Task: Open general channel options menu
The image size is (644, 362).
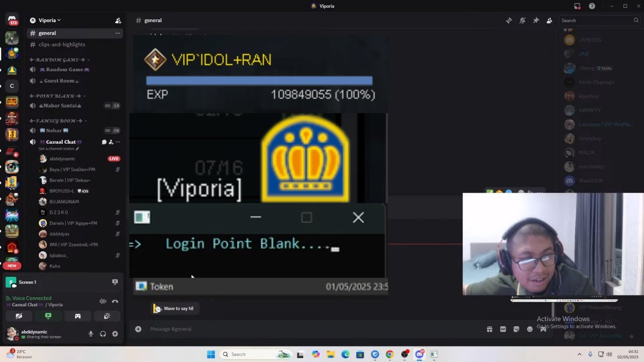Action: pos(117,33)
